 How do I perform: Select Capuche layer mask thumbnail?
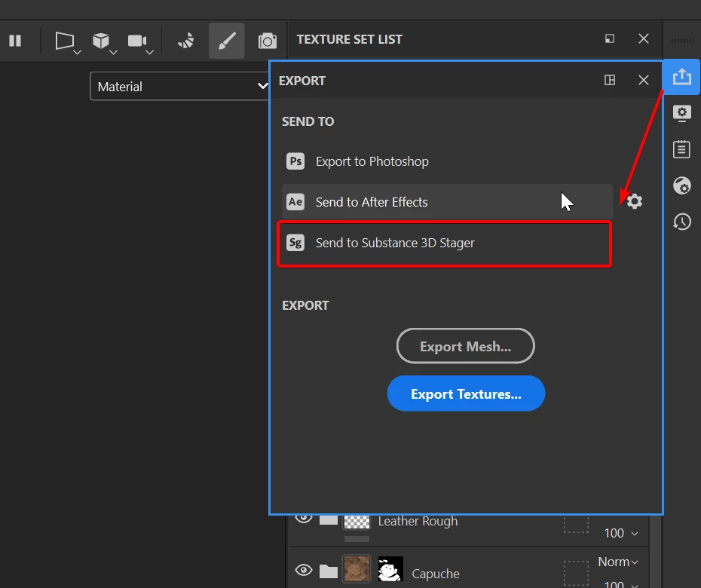pos(390,568)
